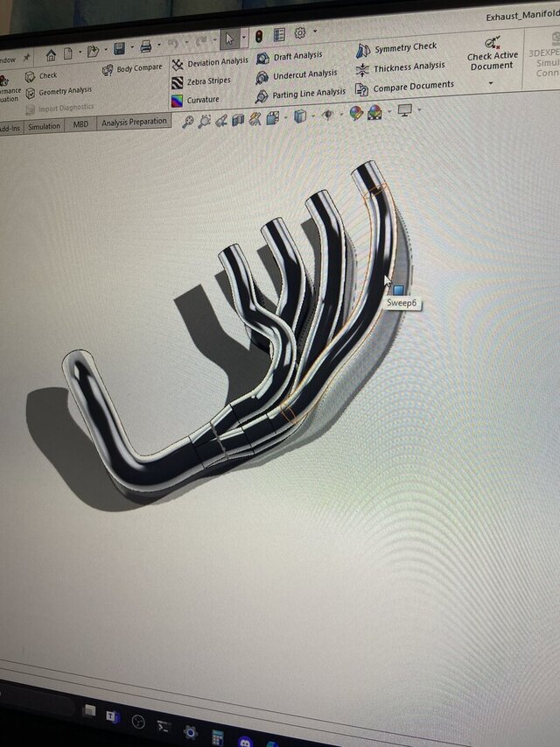Toggle the Curvature display
This screenshot has height=747, width=560.
point(202,100)
